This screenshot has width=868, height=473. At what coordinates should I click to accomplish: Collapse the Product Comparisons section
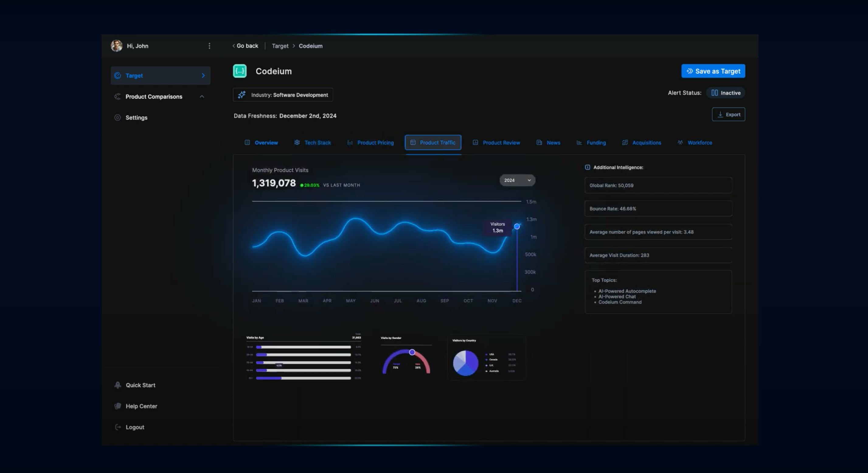coord(202,97)
